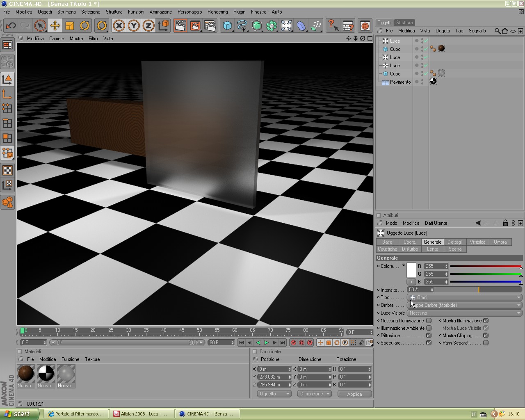Toggle X axis lock

click(x=119, y=26)
